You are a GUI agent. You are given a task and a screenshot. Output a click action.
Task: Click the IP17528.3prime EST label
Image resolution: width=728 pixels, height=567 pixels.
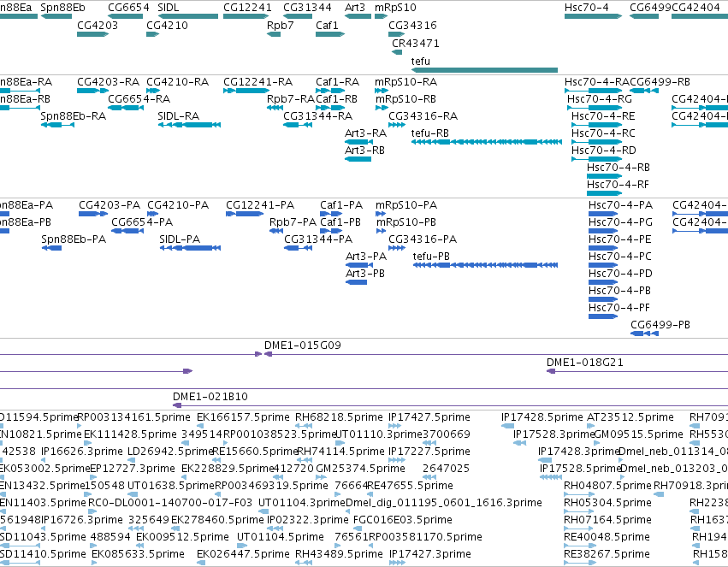click(553, 434)
